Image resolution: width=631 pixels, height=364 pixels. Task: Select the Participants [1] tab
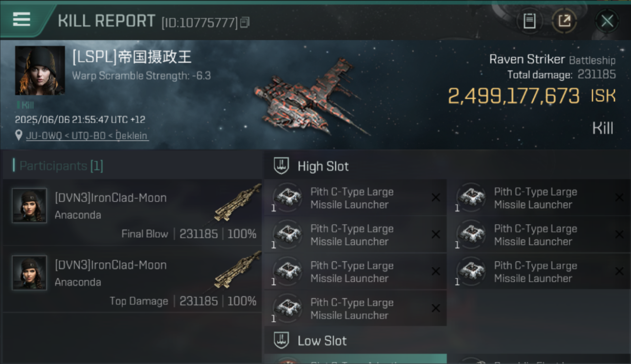61,166
